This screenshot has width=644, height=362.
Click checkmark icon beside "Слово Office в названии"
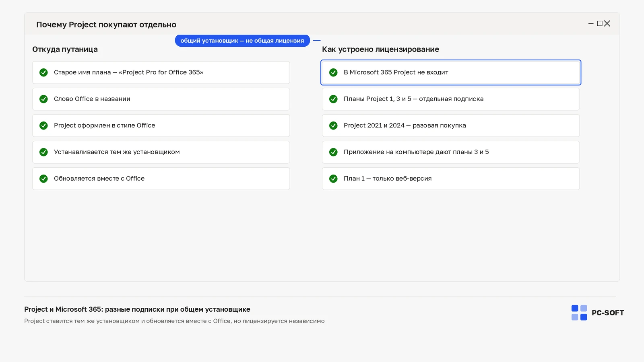(43, 99)
